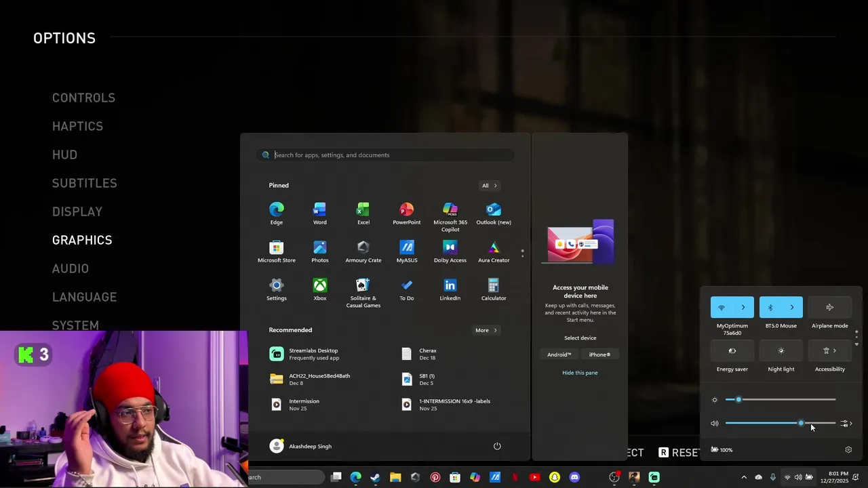
Task: Open Akashdeep Singh account menu
Action: click(300, 446)
